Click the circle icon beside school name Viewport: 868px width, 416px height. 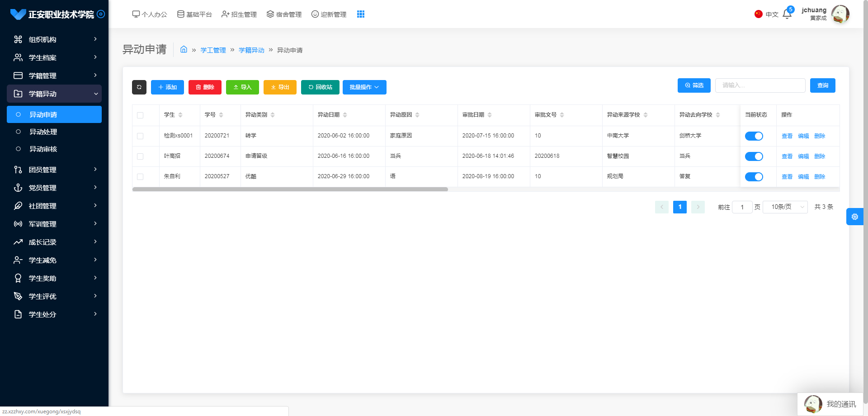click(x=101, y=14)
